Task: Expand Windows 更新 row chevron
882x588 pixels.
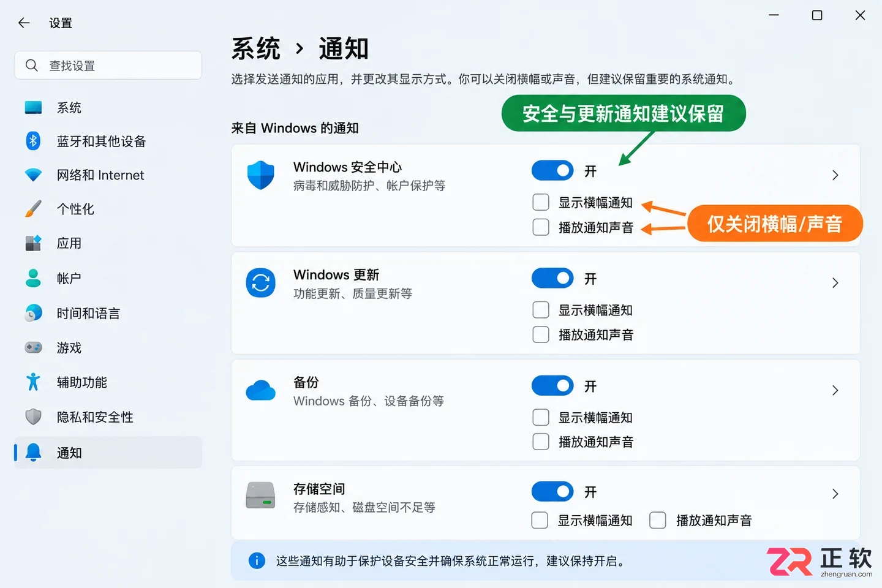Action: pos(835,283)
